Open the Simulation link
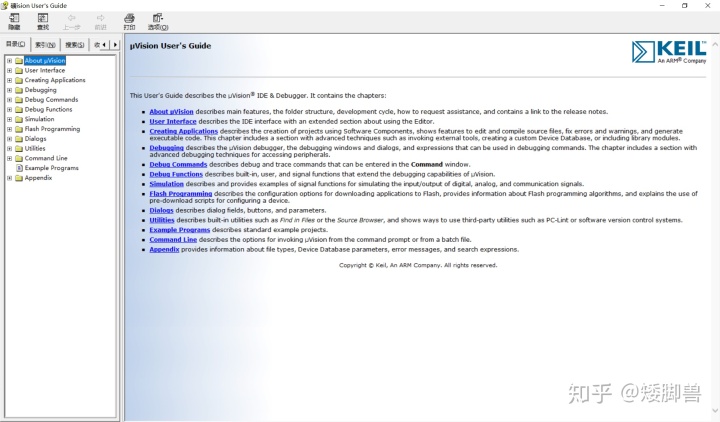This screenshot has width=720, height=422. (166, 184)
